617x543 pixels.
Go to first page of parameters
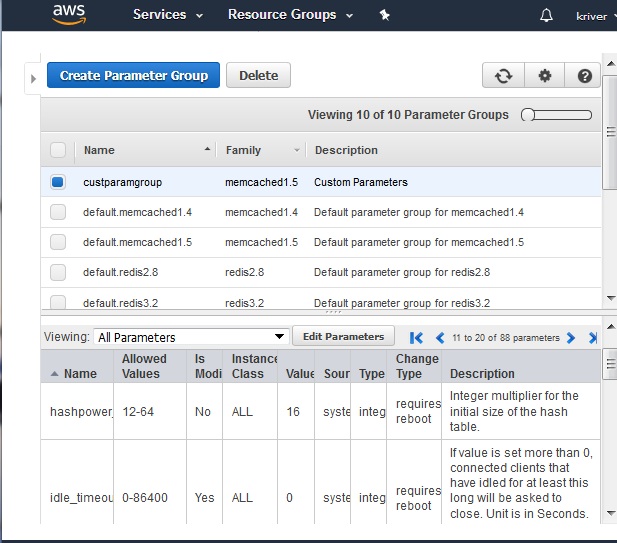click(417, 338)
